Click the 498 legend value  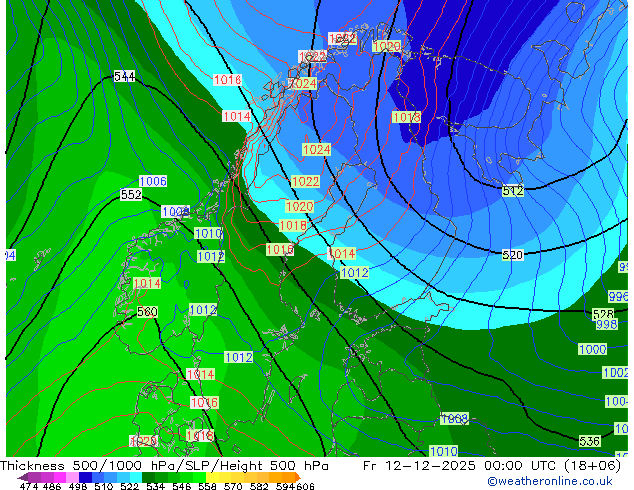(x=78, y=486)
